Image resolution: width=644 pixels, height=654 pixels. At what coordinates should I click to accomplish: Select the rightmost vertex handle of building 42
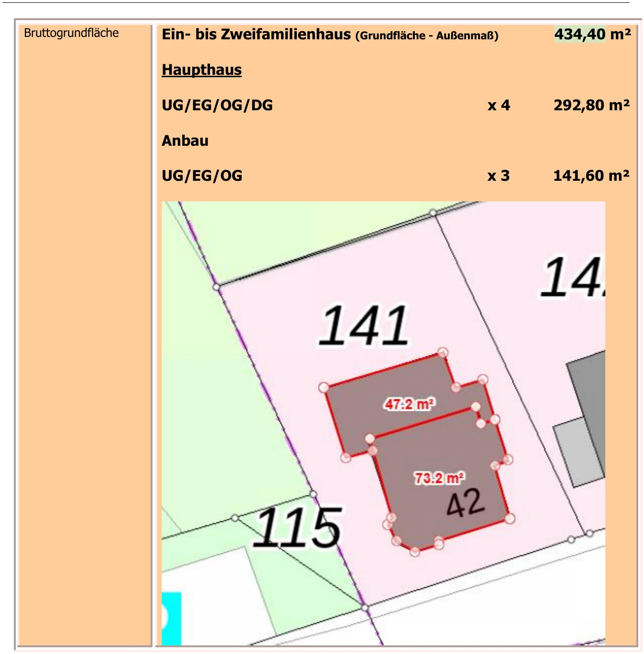(x=509, y=518)
